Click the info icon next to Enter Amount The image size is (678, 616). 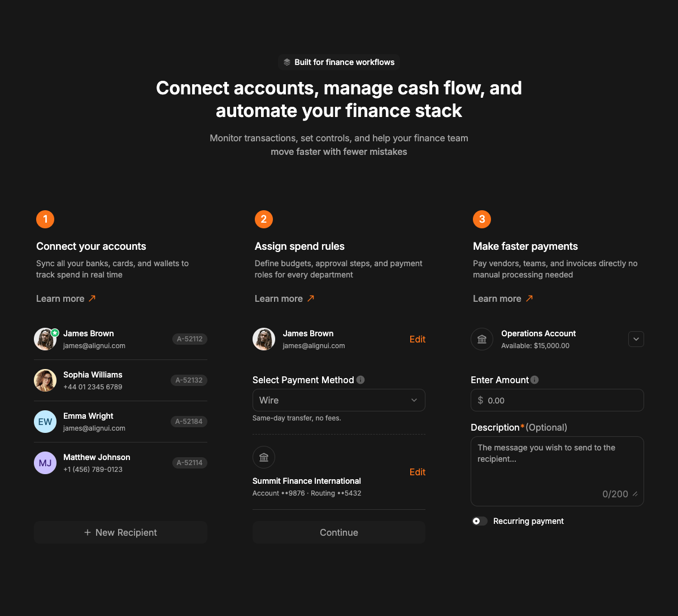coord(534,380)
